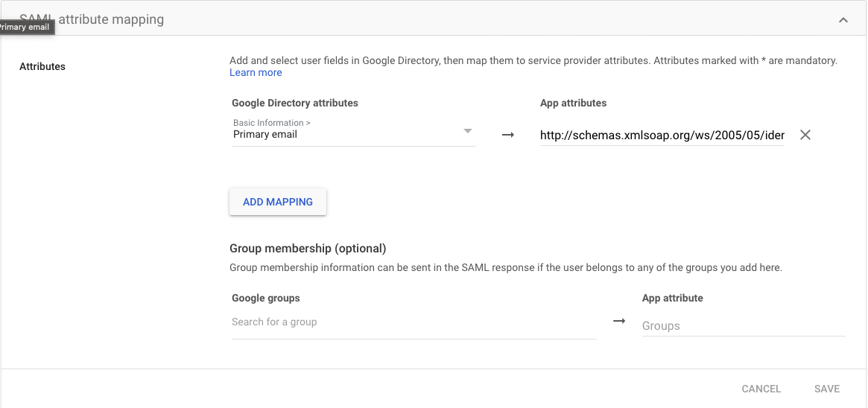Focus the Search for a group field

pos(414,322)
